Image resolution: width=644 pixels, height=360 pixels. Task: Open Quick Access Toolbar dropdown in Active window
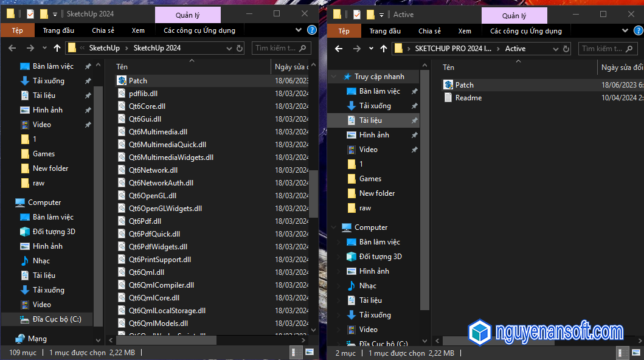point(381,15)
